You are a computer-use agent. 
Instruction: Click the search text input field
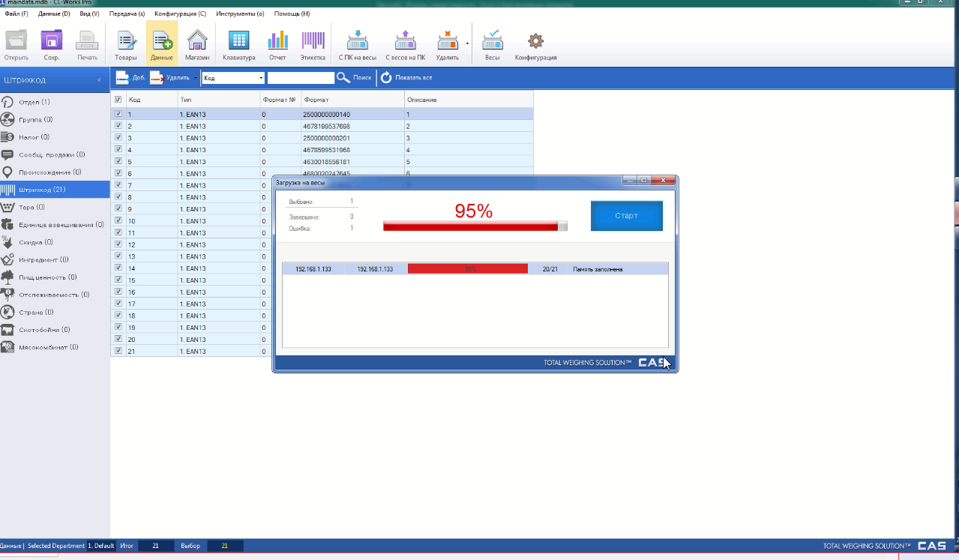point(301,78)
